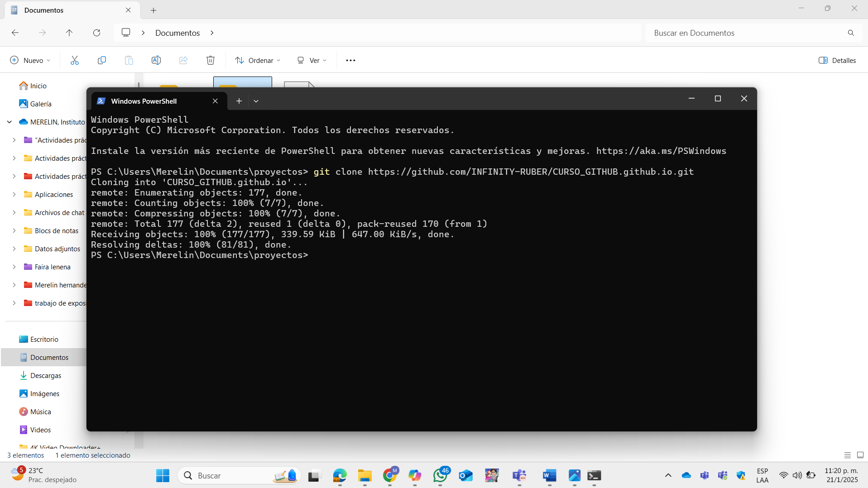Collapse the MERELIN, Instituto OneDrive tree
Image resolution: width=868 pixels, height=488 pixels.
click(10, 122)
